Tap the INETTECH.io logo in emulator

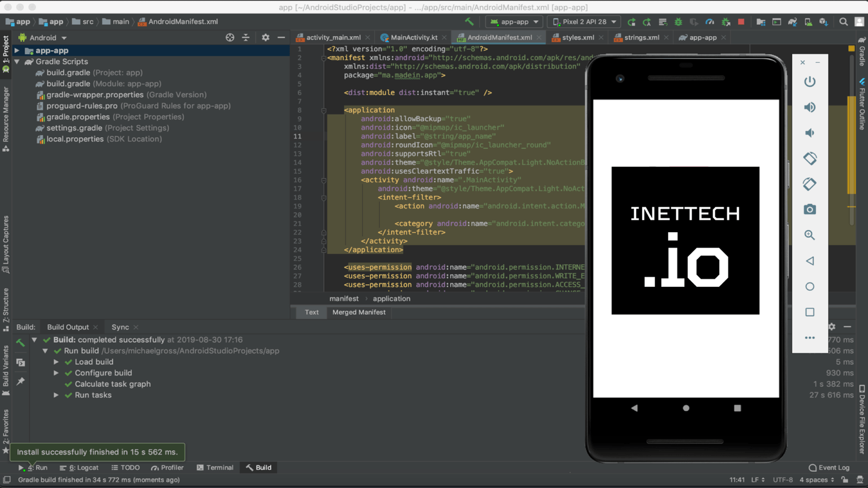point(685,241)
